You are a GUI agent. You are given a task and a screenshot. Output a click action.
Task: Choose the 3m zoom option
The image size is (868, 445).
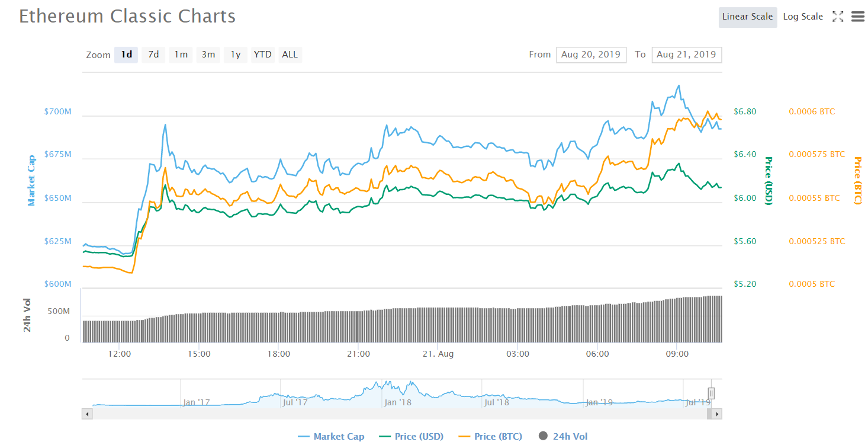(x=208, y=55)
